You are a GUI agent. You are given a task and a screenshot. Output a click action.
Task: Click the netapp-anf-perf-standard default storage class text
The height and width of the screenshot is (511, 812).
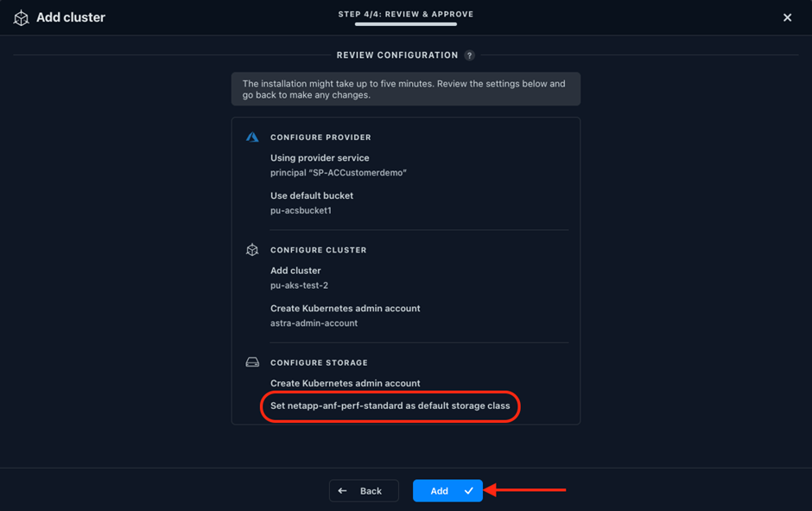coord(390,406)
